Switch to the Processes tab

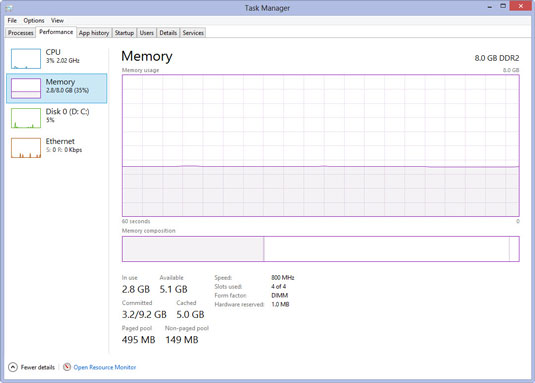[x=20, y=33]
